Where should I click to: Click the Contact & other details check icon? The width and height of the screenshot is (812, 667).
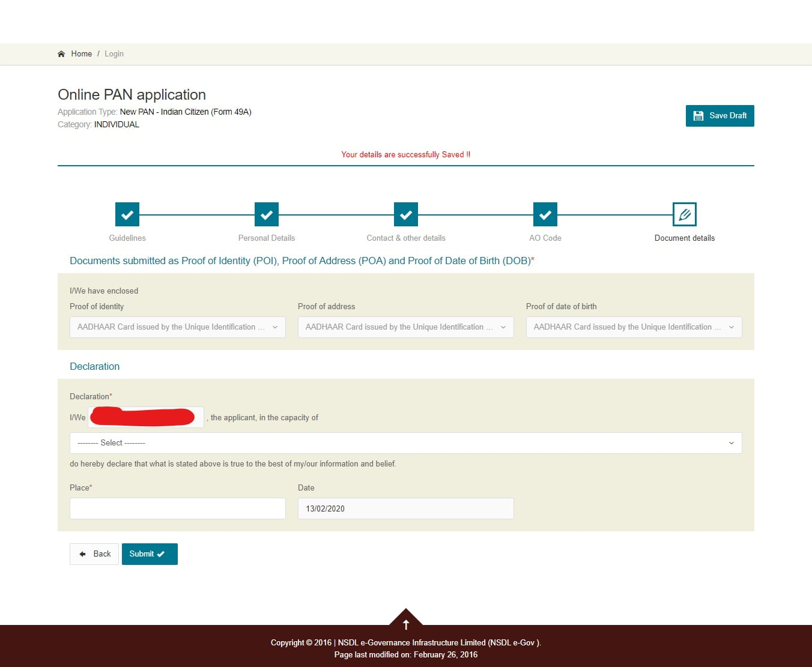(x=405, y=214)
